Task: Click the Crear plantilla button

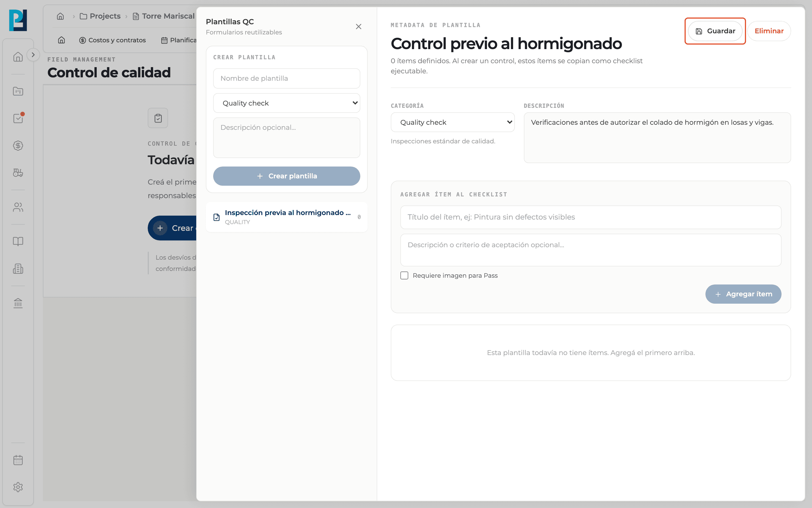Action: [x=286, y=176]
